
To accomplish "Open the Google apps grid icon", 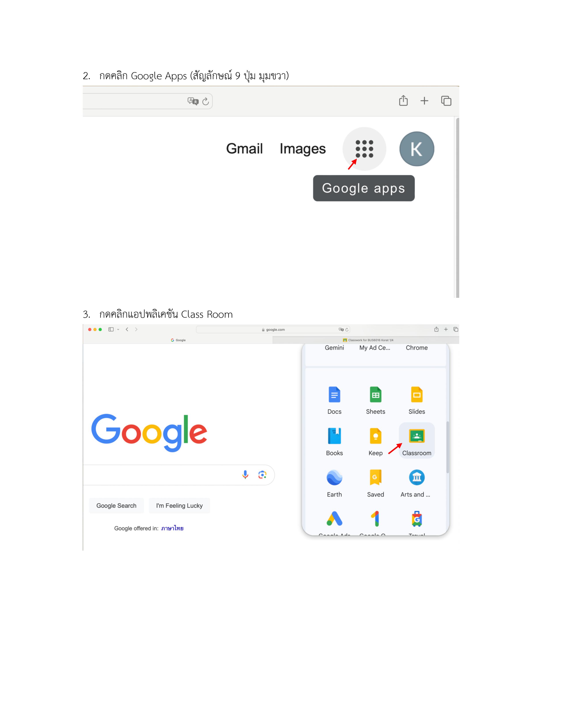I will click(x=364, y=149).
